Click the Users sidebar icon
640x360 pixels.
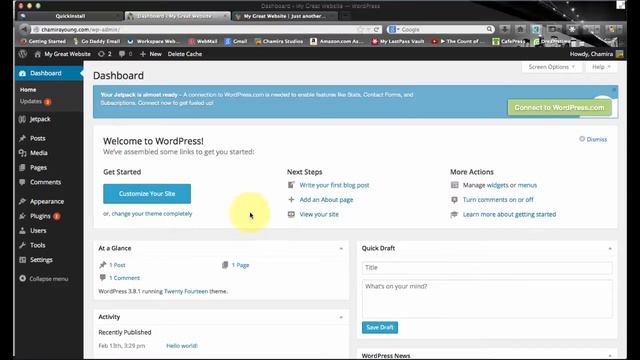(22, 231)
